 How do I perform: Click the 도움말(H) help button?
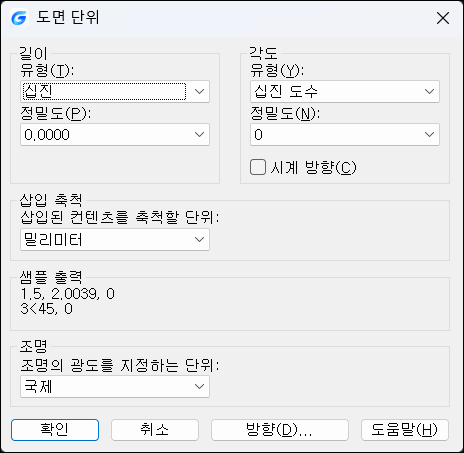click(405, 430)
